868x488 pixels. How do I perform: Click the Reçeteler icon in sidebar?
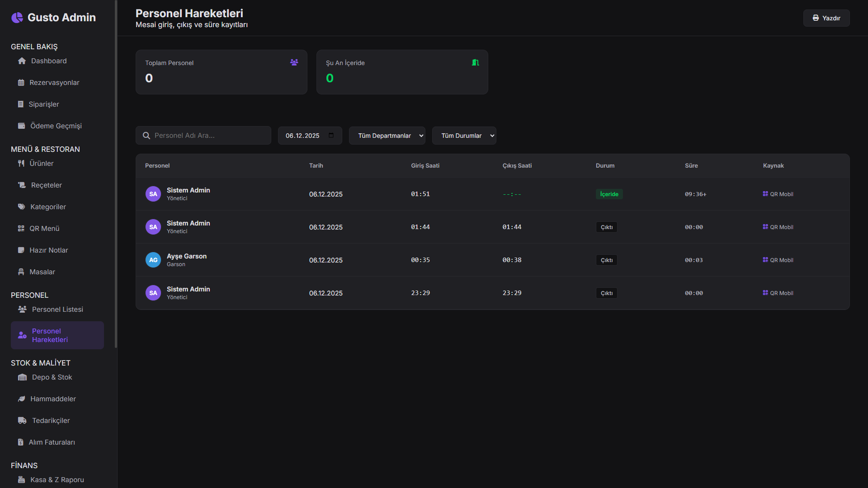click(22, 185)
